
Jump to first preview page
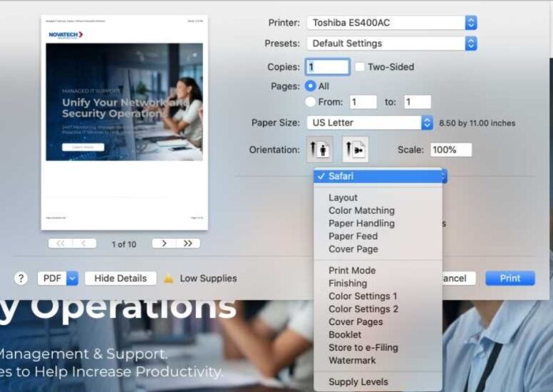click(60, 244)
